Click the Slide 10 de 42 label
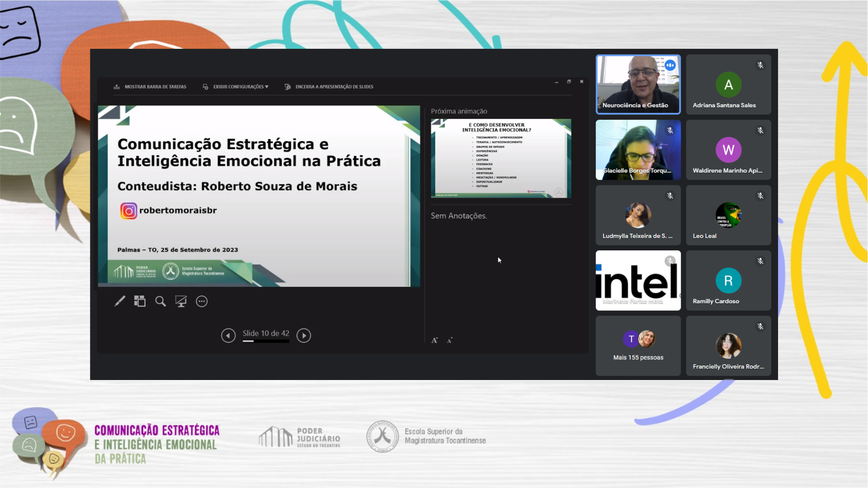This screenshot has width=868, height=488. pyautogui.click(x=266, y=333)
